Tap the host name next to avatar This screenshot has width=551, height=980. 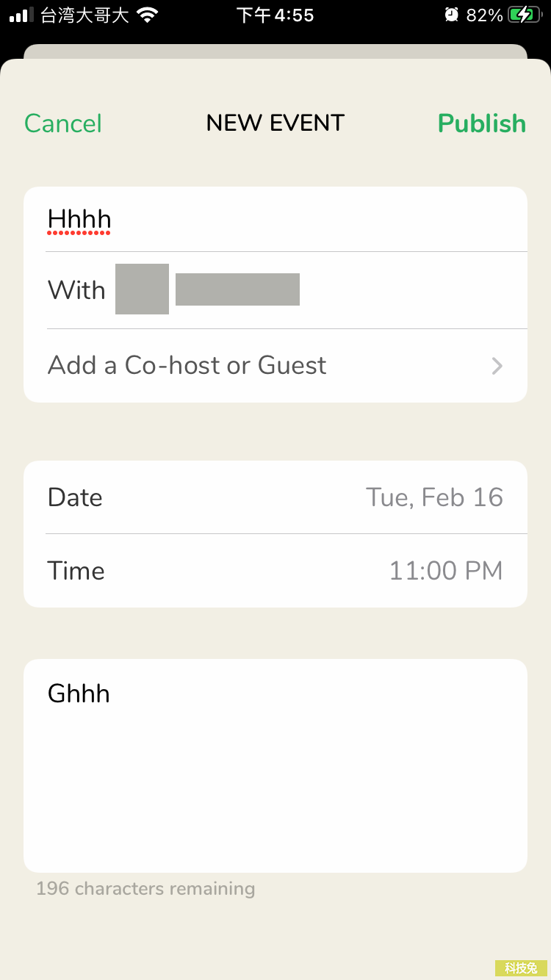tap(237, 289)
